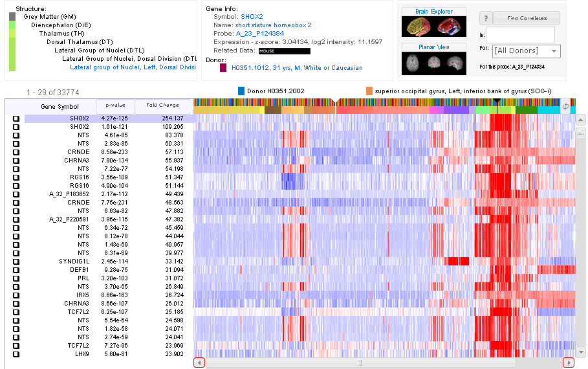Check the box for CRNDE row 57.113

point(16,152)
